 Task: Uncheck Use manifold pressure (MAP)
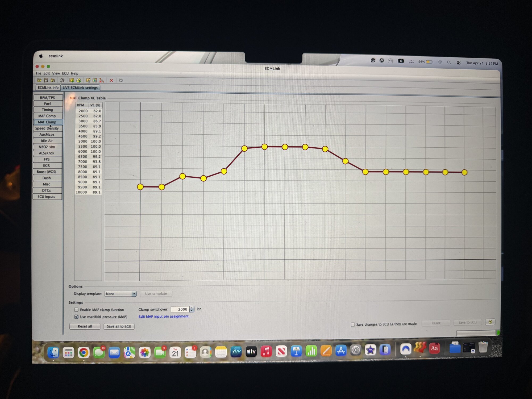77,317
